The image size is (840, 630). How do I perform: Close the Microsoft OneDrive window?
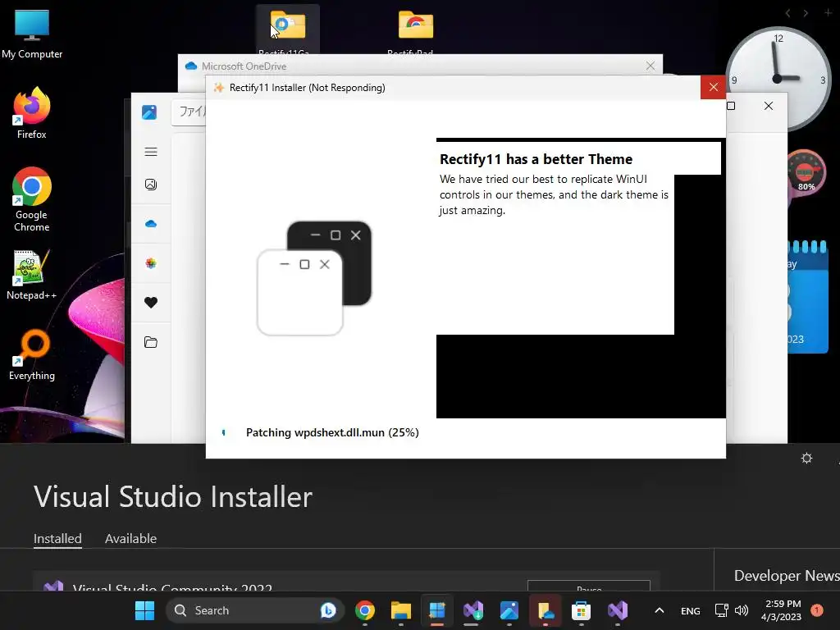tap(651, 66)
